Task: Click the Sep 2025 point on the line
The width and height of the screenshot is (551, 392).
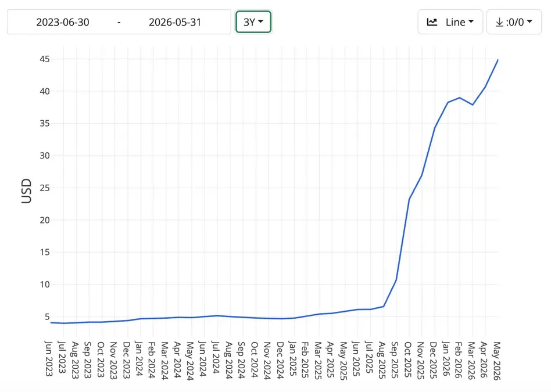Action: click(396, 280)
